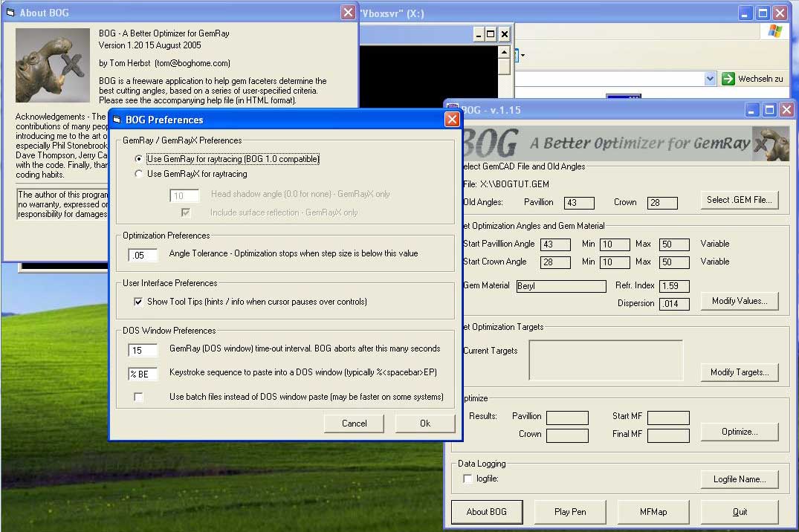The width and height of the screenshot is (799, 532).
Task: Click the File: X:\\BOGTUT.GEM text
Action: pyautogui.click(x=506, y=184)
